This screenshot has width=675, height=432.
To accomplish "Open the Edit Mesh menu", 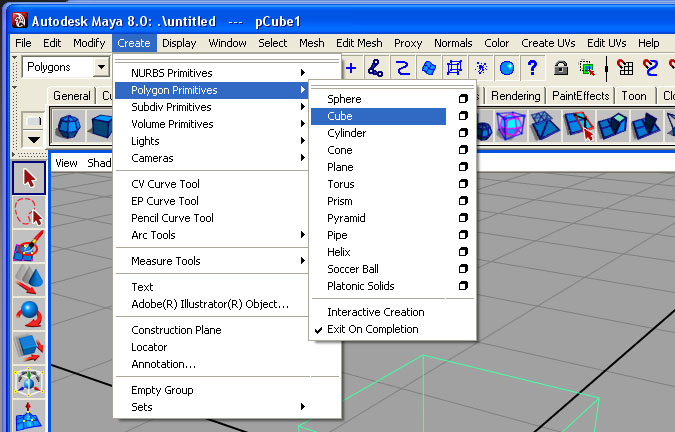I will tap(359, 43).
